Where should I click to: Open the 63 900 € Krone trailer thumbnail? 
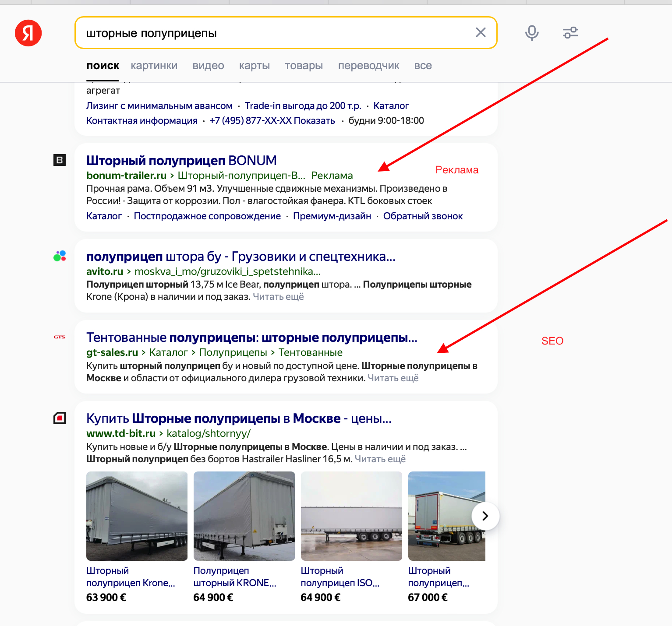point(137,516)
